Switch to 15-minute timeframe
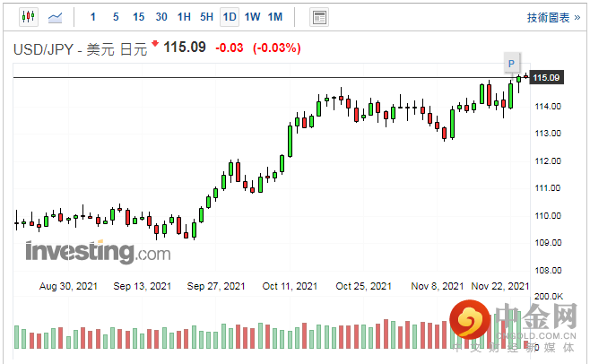 (x=138, y=17)
